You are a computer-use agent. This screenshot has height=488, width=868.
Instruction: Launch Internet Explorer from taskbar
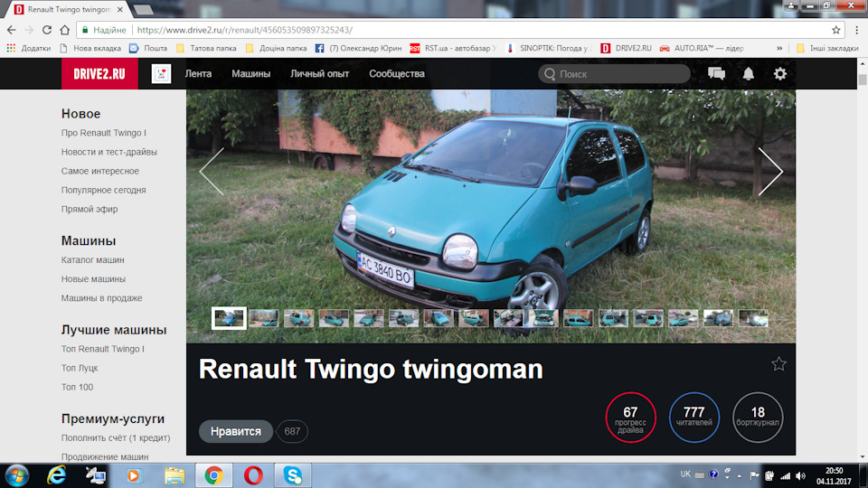tap(56, 475)
